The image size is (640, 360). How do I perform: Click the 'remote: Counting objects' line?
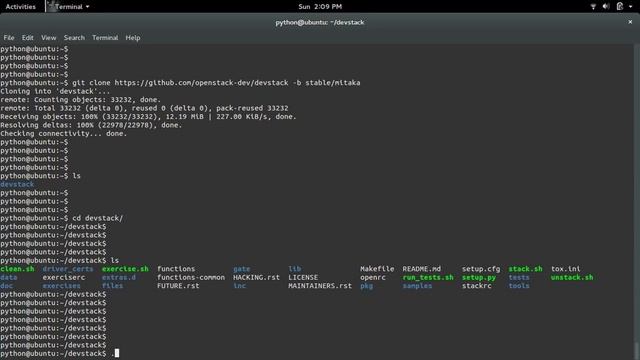pos(80,100)
